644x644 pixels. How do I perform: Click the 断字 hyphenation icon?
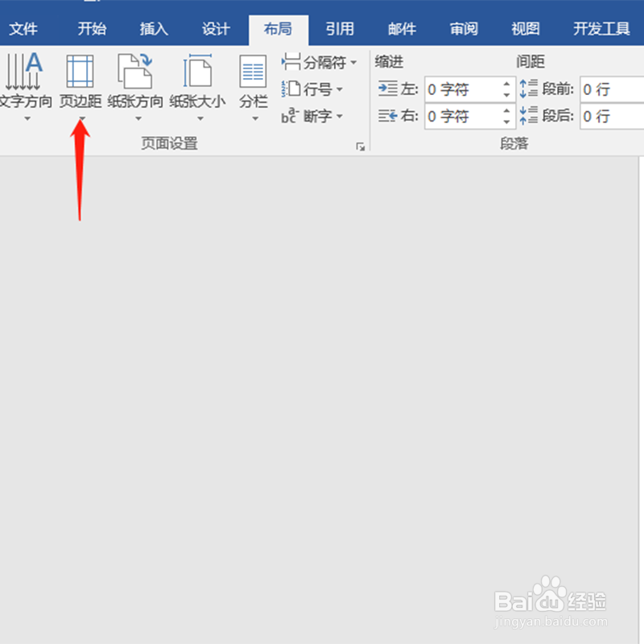290,115
